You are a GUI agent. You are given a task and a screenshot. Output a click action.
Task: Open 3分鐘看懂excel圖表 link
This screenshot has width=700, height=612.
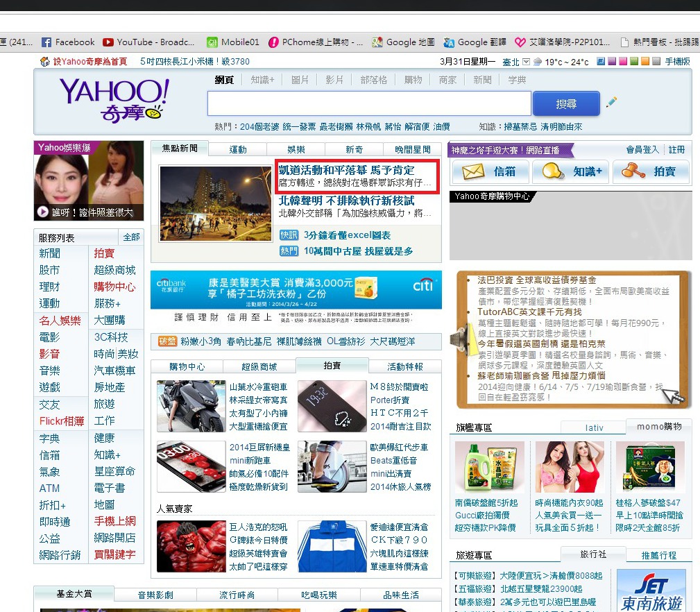[x=348, y=235]
